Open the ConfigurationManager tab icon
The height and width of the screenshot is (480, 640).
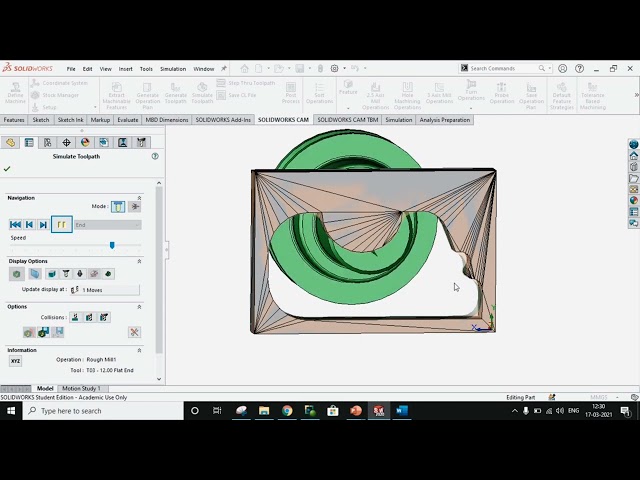[48, 142]
